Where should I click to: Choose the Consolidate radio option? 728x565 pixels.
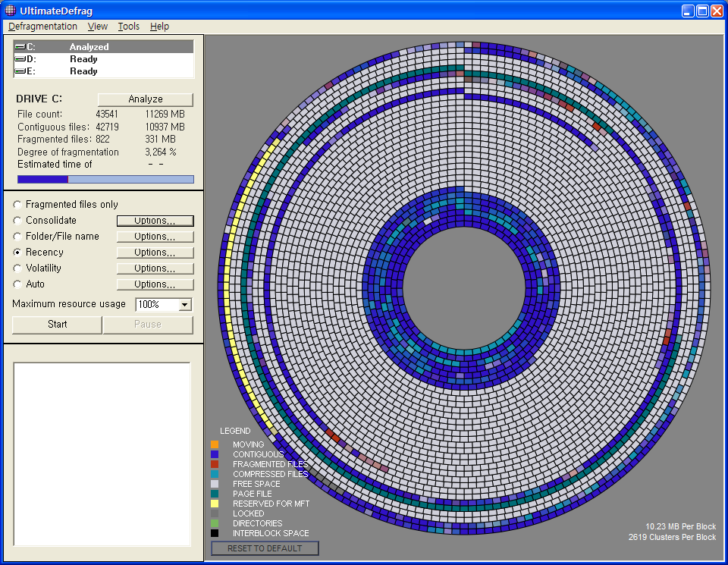coord(17,221)
